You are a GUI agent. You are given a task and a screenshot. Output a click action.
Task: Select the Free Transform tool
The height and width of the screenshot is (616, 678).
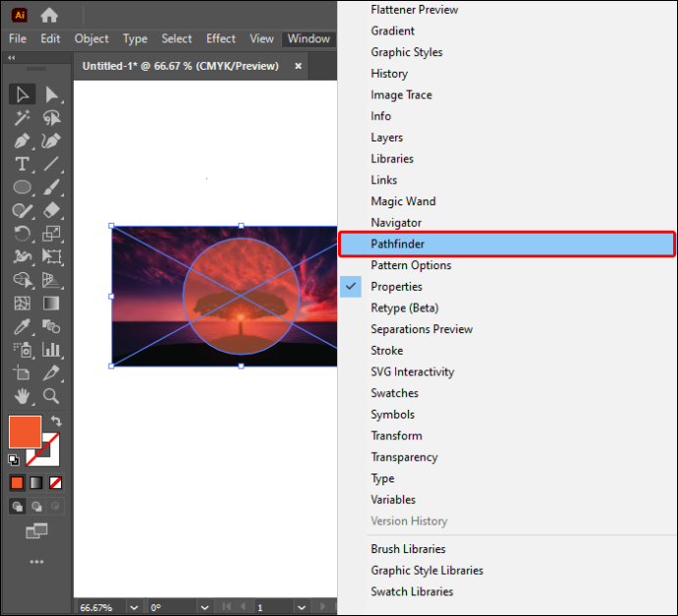51,256
